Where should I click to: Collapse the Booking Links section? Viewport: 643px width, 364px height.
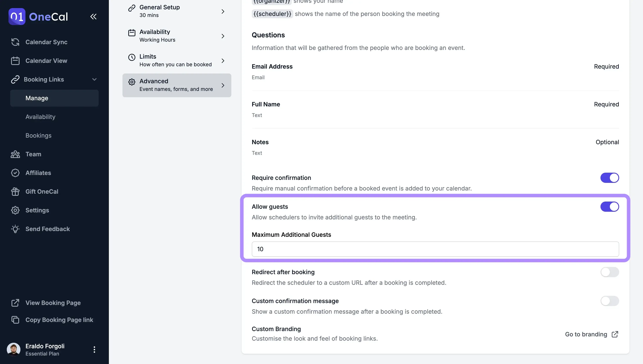tap(94, 79)
